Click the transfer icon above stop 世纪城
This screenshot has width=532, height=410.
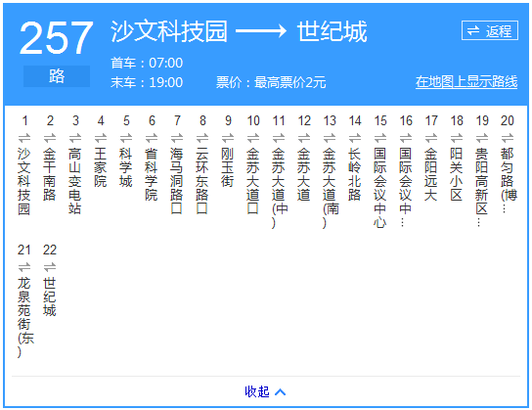pyautogui.click(x=50, y=267)
